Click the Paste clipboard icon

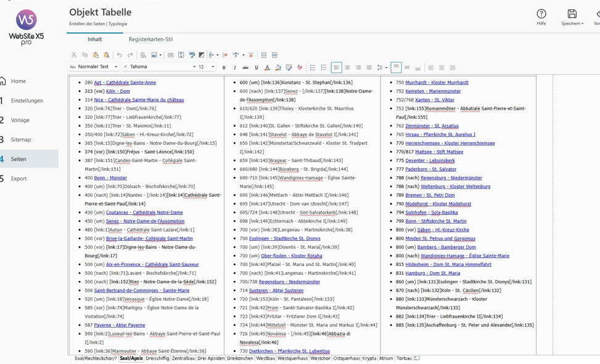pos(96,55)
